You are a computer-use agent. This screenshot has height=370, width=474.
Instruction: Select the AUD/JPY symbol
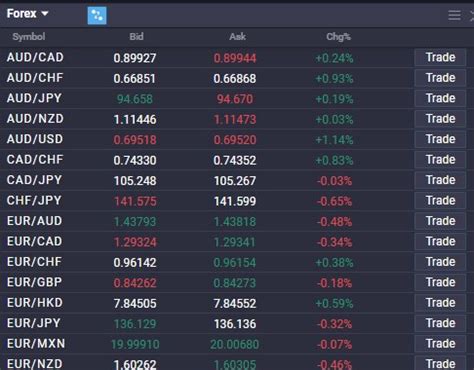(x=34, y=98)
